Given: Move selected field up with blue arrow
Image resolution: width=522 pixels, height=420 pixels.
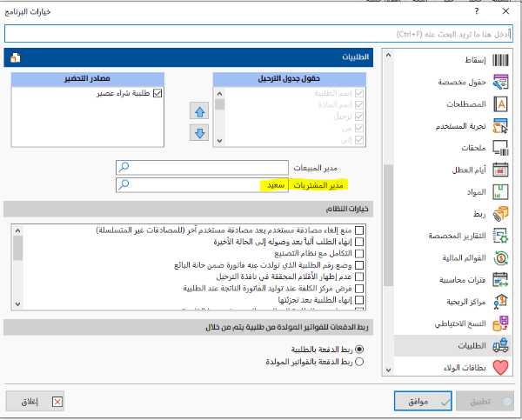Looking at the screenshot, I should point(199,111).
